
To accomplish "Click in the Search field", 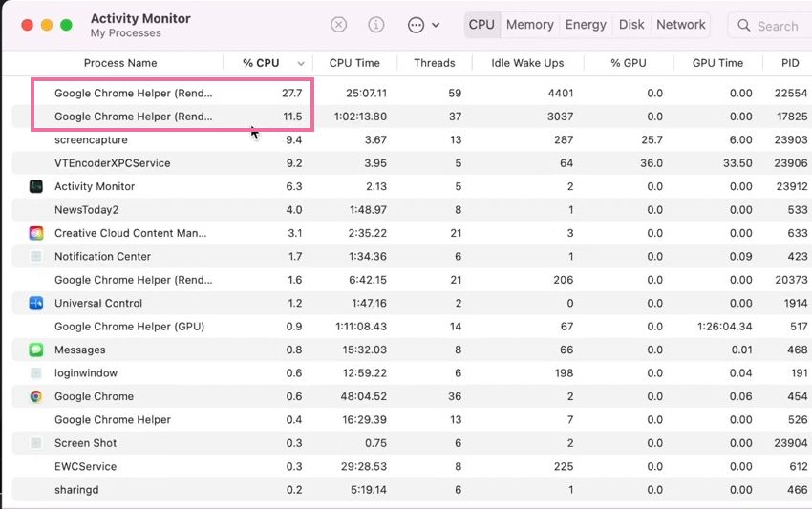I will [x=778, y=26].
